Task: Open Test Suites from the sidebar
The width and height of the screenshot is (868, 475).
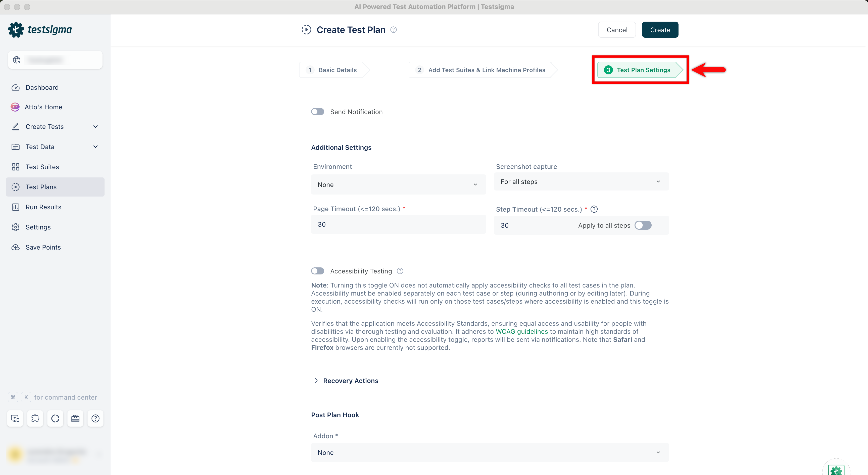Action: click(55, 167)
